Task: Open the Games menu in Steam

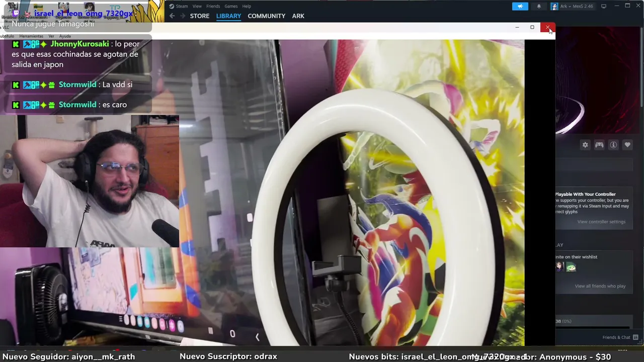Action: pyautogui.click(x=231, y=6)
